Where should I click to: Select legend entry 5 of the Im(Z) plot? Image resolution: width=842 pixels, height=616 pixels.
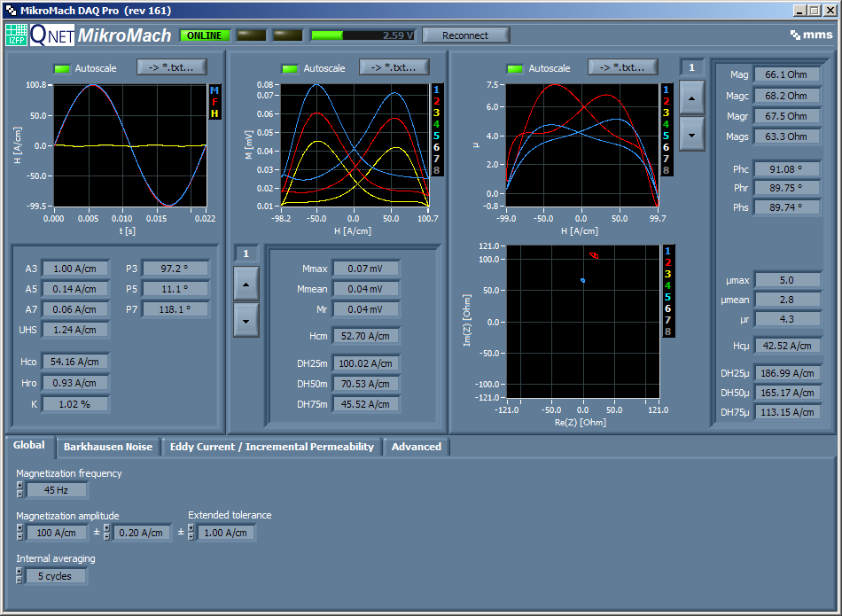click(667, 297)
